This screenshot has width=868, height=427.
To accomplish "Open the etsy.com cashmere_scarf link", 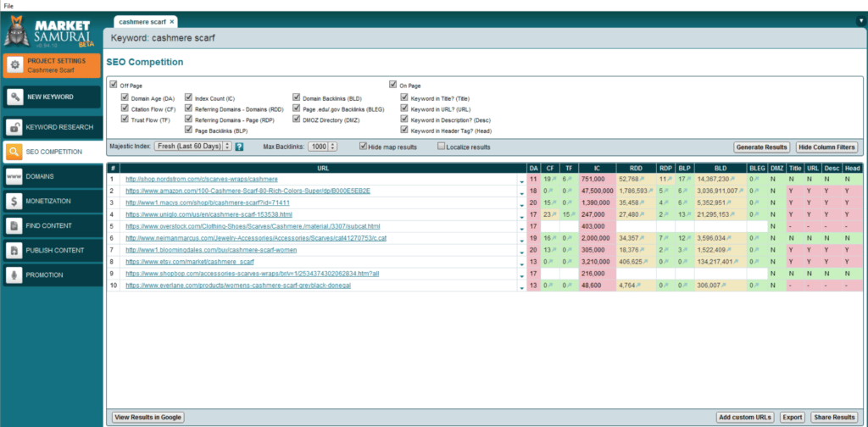I will click(190, 262).
